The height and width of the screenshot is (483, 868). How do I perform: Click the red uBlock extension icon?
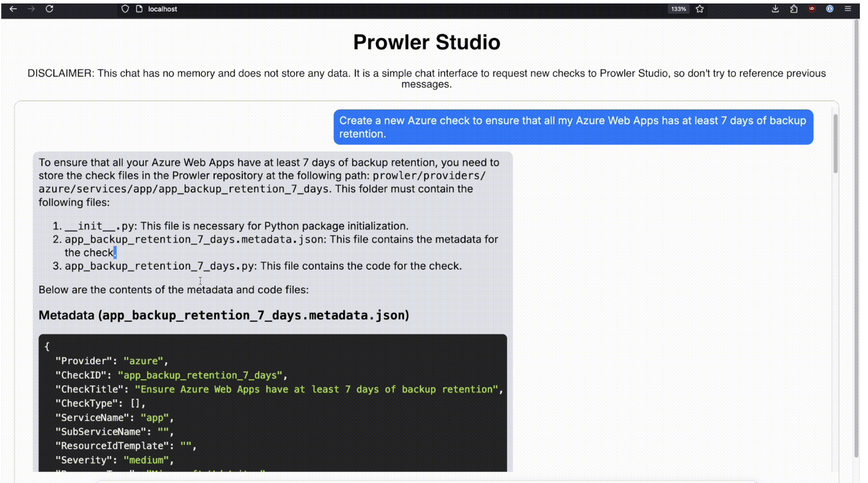click(x=812, y=9)
